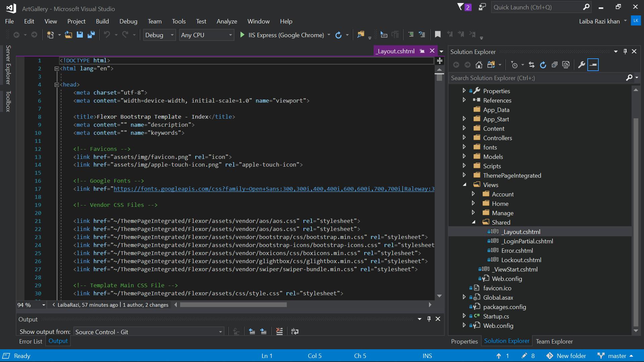Image resolution: width=644 pixels, height=362 pixels.
Task: Open the Analyze menu
Action: (x=227, y=21)
